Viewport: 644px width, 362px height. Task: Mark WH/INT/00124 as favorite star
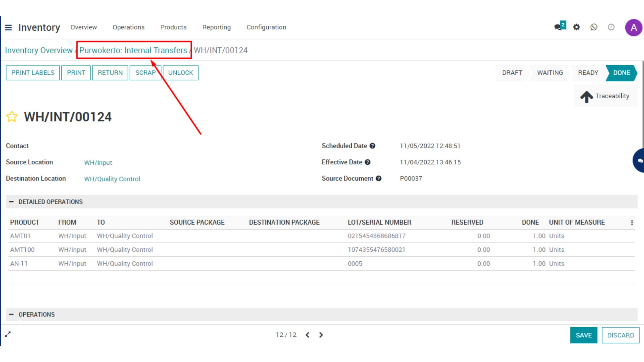coord(12,117)
